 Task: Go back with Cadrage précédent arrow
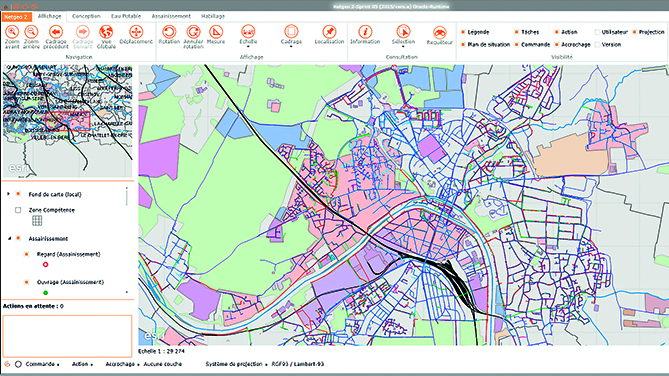56,32
